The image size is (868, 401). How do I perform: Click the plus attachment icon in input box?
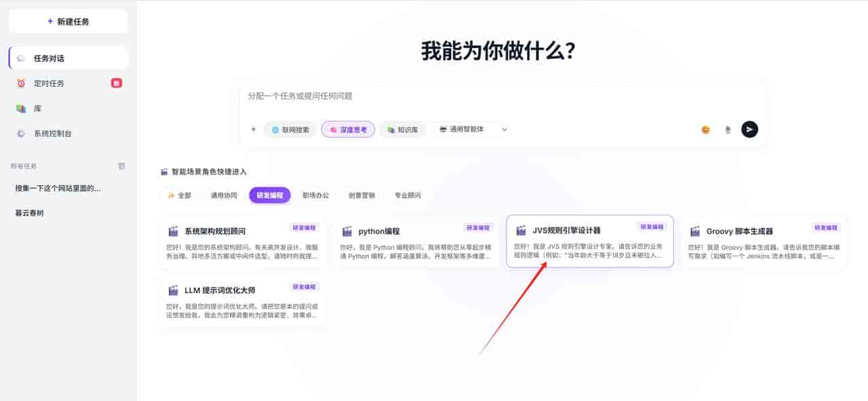click(x=254, y=129)
